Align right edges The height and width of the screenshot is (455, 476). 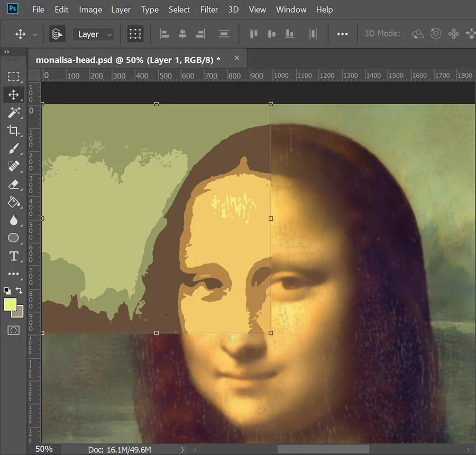point(200,34)
